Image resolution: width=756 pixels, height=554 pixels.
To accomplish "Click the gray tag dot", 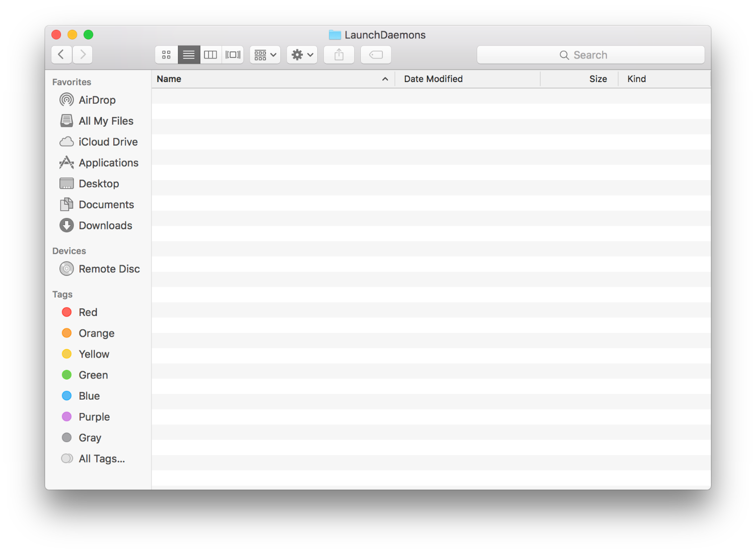I will [67, 438].
